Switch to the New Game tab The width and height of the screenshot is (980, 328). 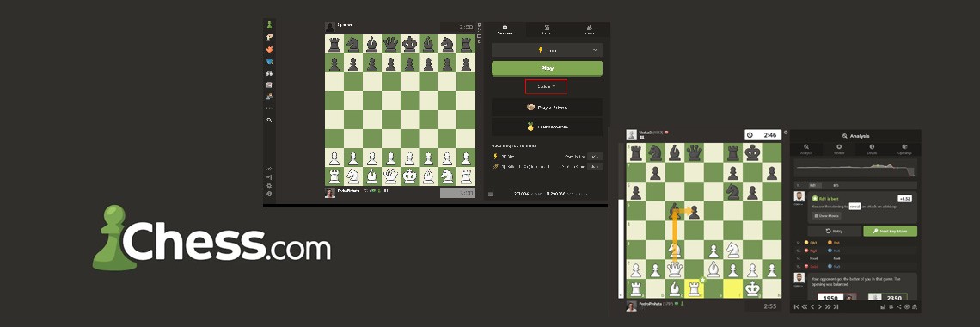[505, 29]
